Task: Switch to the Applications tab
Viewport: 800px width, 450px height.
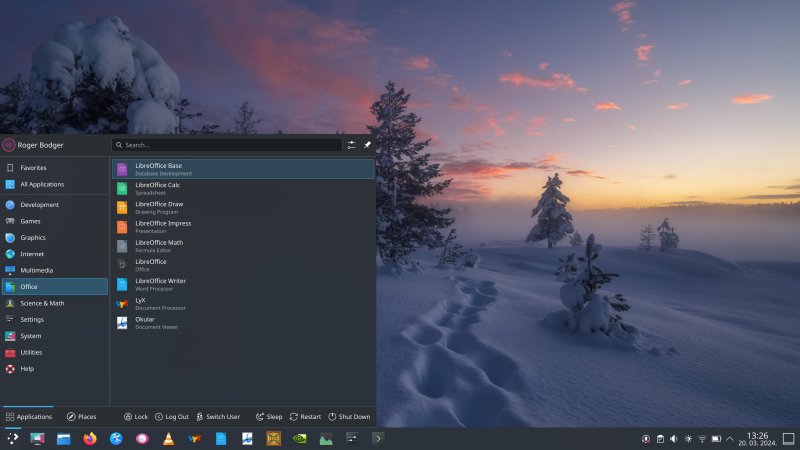Action: (29, 417)
